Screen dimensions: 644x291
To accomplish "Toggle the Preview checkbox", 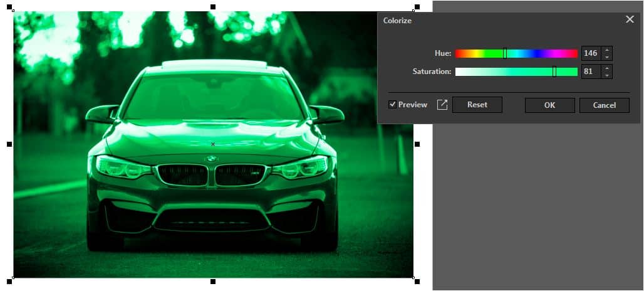I will tap(392, 104).
